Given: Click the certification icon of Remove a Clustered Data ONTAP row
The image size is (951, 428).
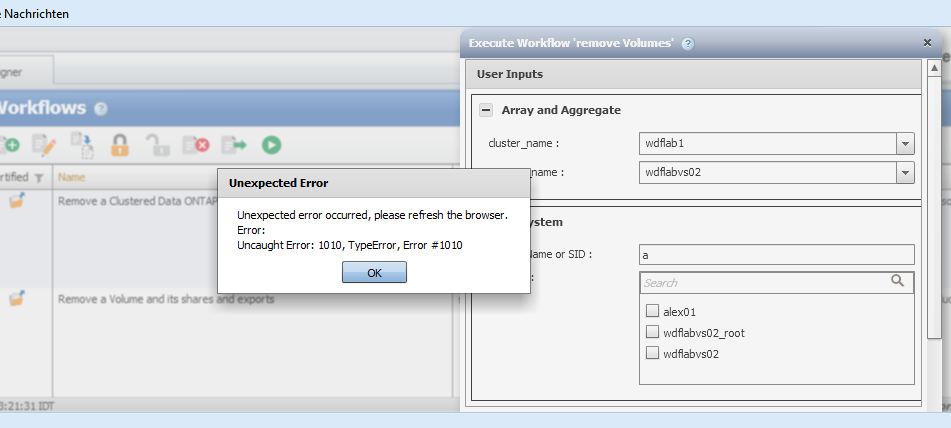Looking at the screenshot, I should [17, 200].
